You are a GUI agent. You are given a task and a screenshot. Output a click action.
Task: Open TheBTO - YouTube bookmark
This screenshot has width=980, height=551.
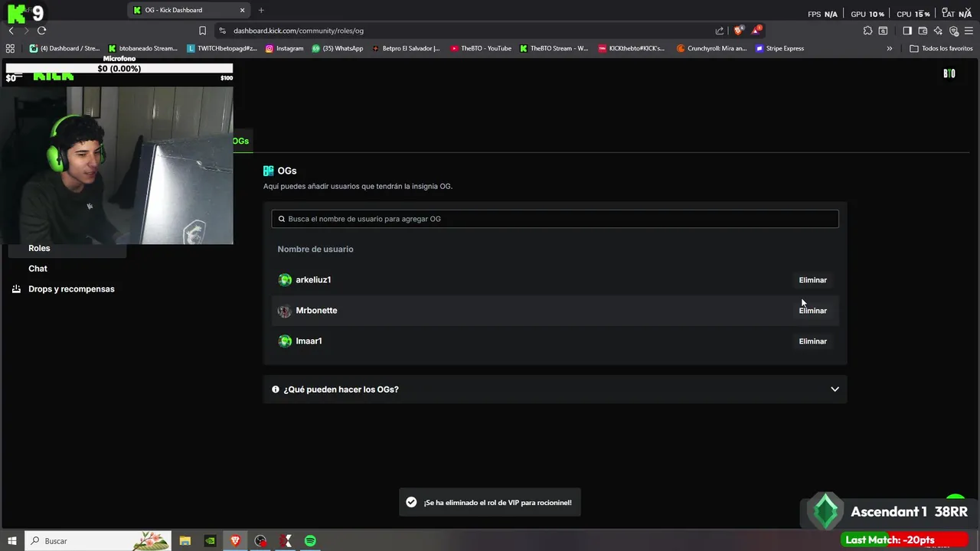click(481, 48)
